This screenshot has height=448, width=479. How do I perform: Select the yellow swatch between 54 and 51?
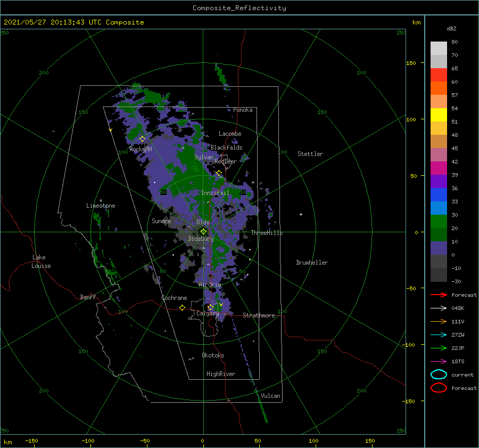coord(439,115)
